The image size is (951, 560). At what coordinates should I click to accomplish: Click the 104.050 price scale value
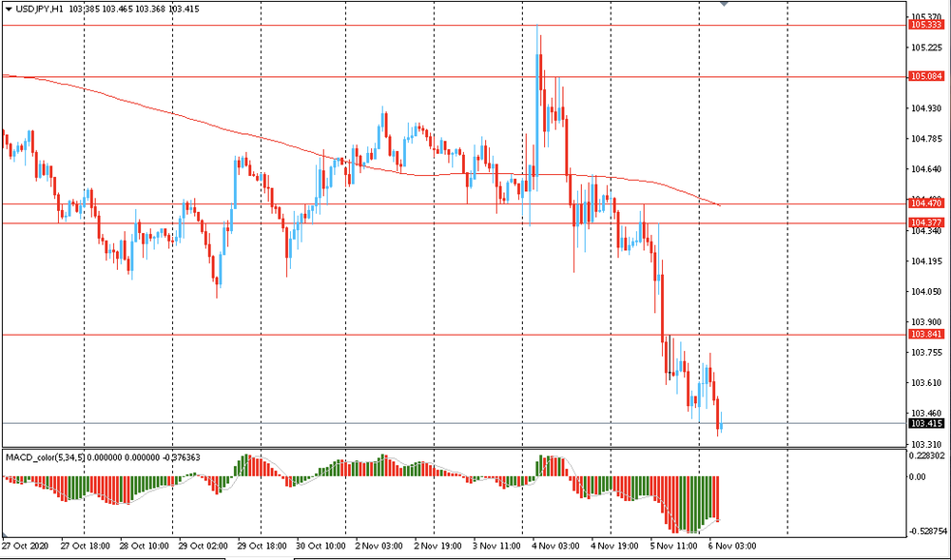point(926,292)
